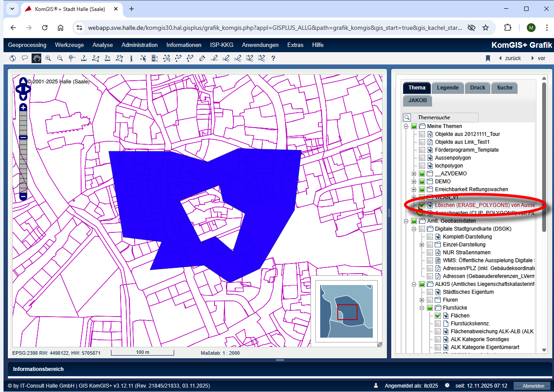Image resolution: width=554 pixels, height=392 pixels.
Task: Click the object info 'i' tool
Action: click(131, 58)
